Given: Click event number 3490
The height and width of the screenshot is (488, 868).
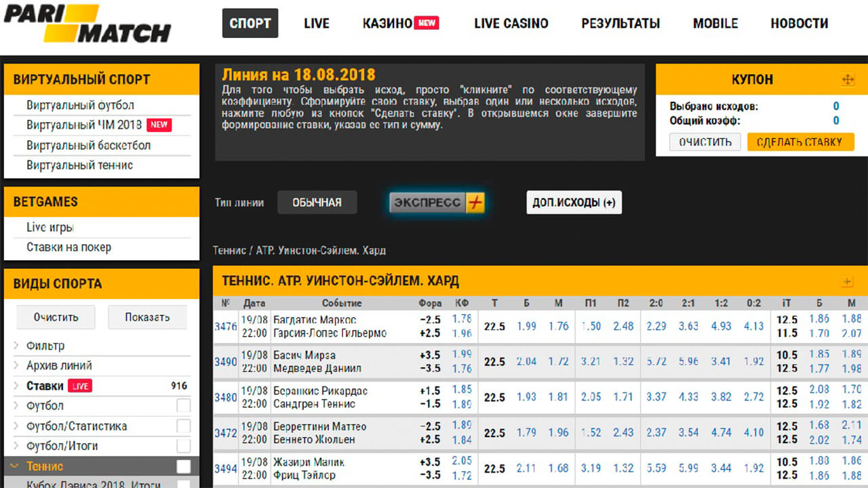Looking at the screenshot, I should [226, 362].
